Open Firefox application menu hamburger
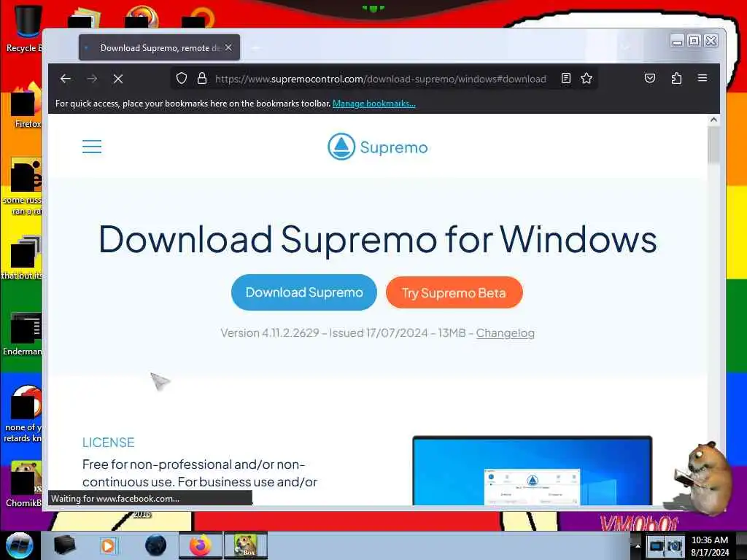This screenshot has width=747, height=560. 703,77
